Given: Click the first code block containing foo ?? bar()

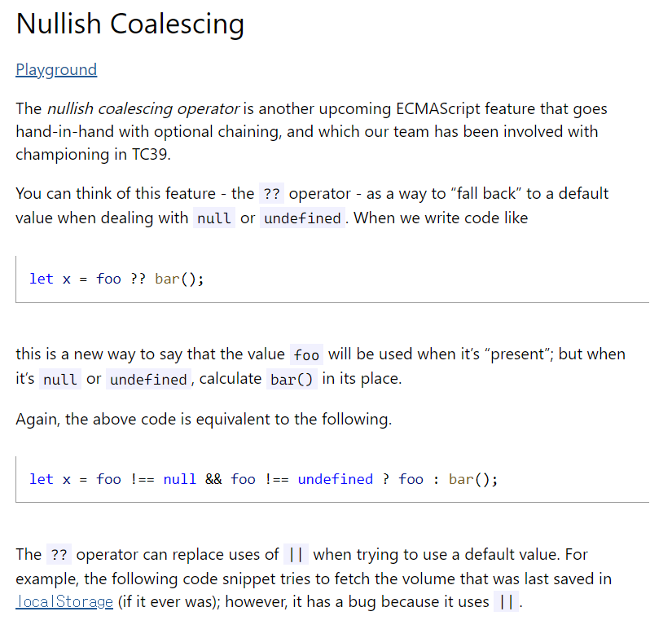Looking at the screenshot, I should 332,279.
